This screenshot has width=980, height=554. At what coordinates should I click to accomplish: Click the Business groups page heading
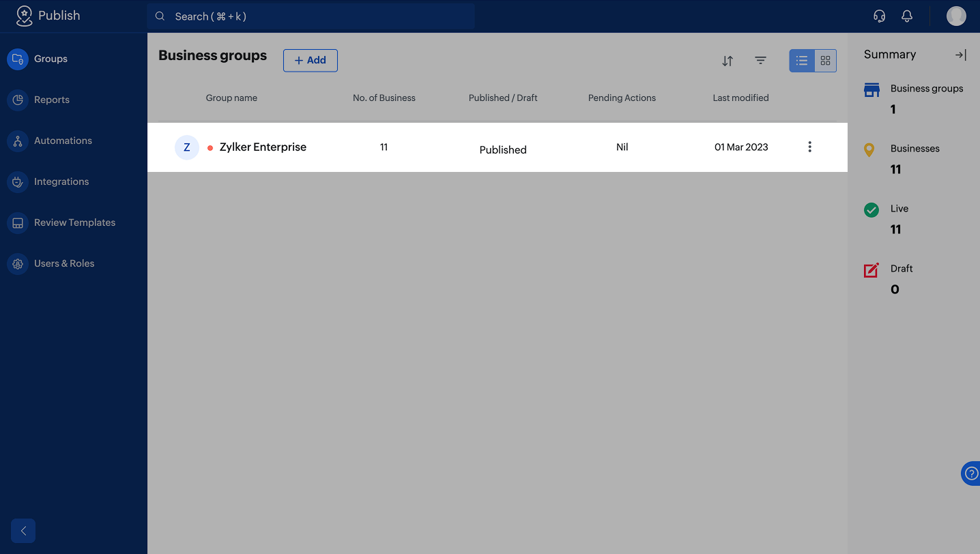213,56
